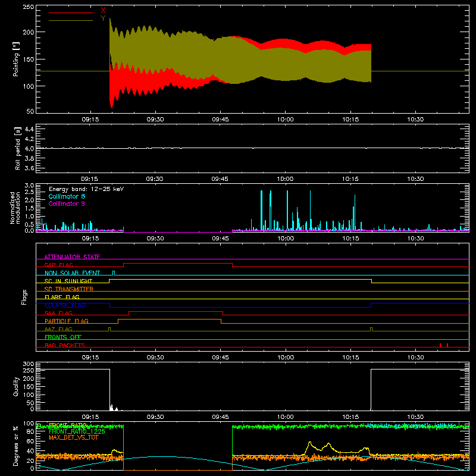The width and height of the screenshot is (476, 476).
Task: Click the SAA_FLAG label
Action: (x=58, y=313)
